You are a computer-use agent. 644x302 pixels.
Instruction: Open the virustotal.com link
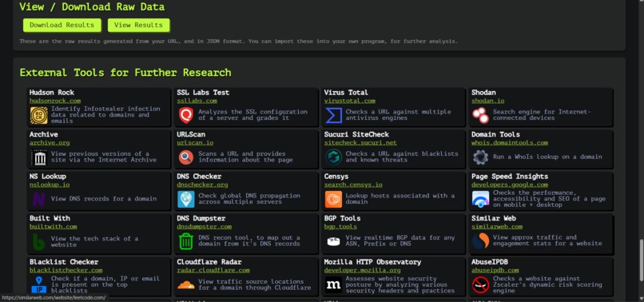[349, 101]
